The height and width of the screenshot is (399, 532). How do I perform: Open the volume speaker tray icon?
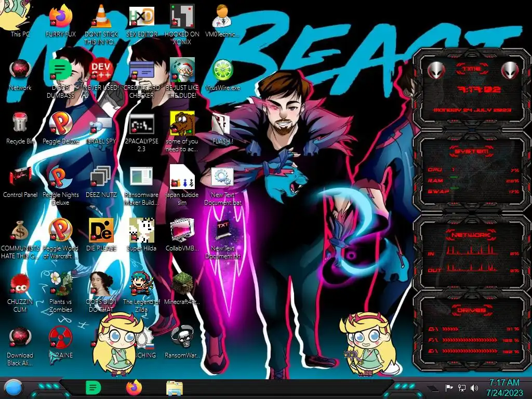[x=474, y=388]
